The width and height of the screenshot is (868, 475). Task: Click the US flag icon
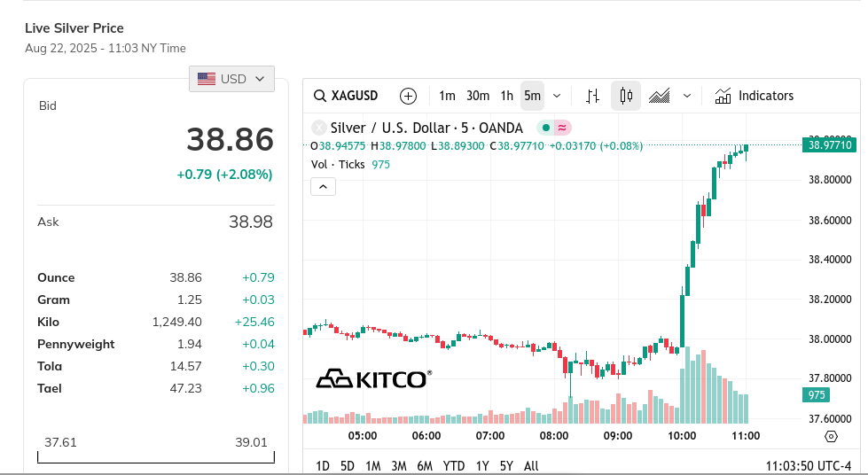click(x=207, y=79)
